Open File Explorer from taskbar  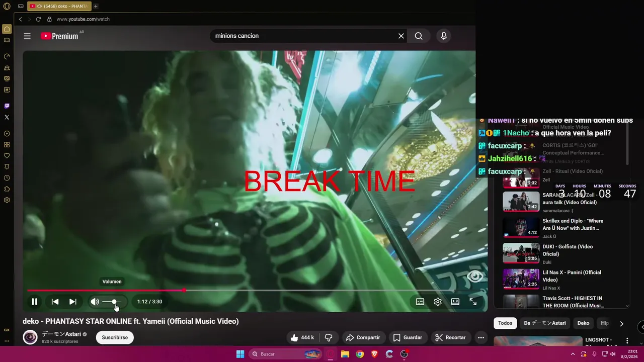[x=345, y=354]
